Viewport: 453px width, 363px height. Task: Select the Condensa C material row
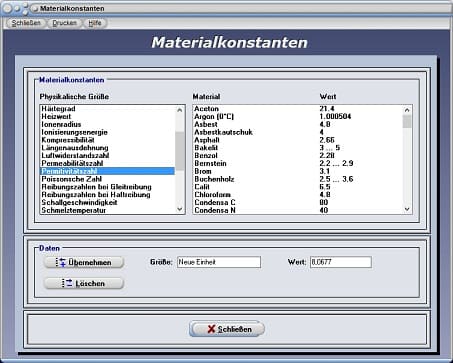297,202
